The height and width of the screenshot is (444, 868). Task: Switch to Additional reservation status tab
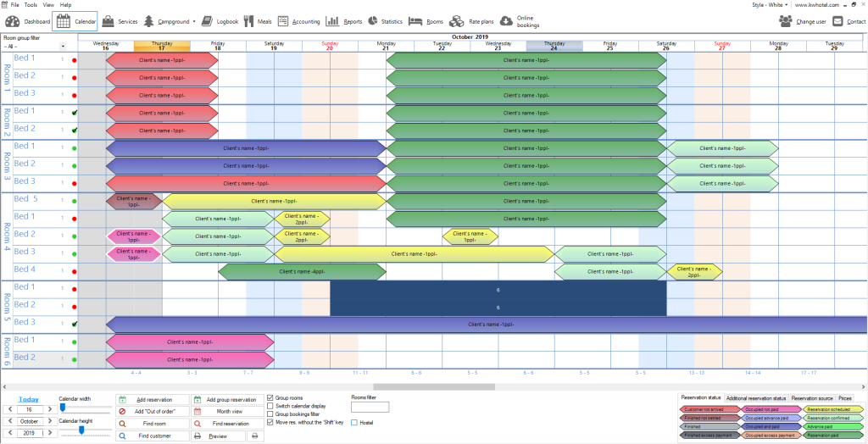755,398
